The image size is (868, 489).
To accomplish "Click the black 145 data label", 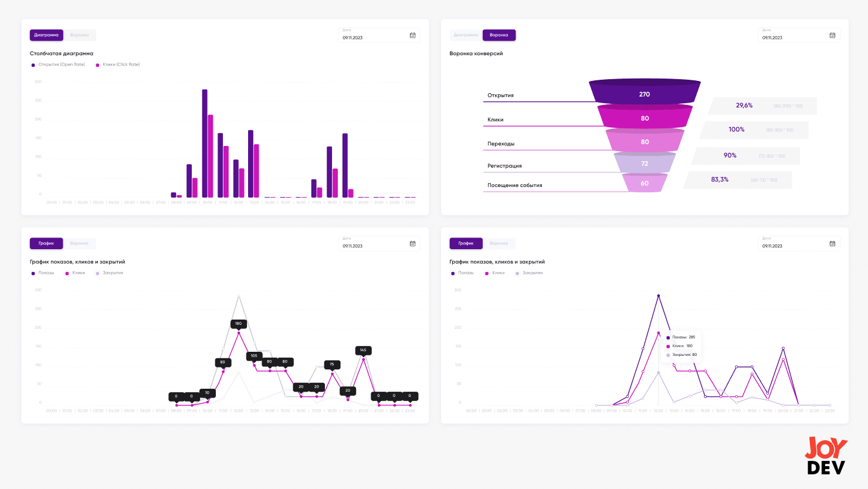I will point(363,350).
